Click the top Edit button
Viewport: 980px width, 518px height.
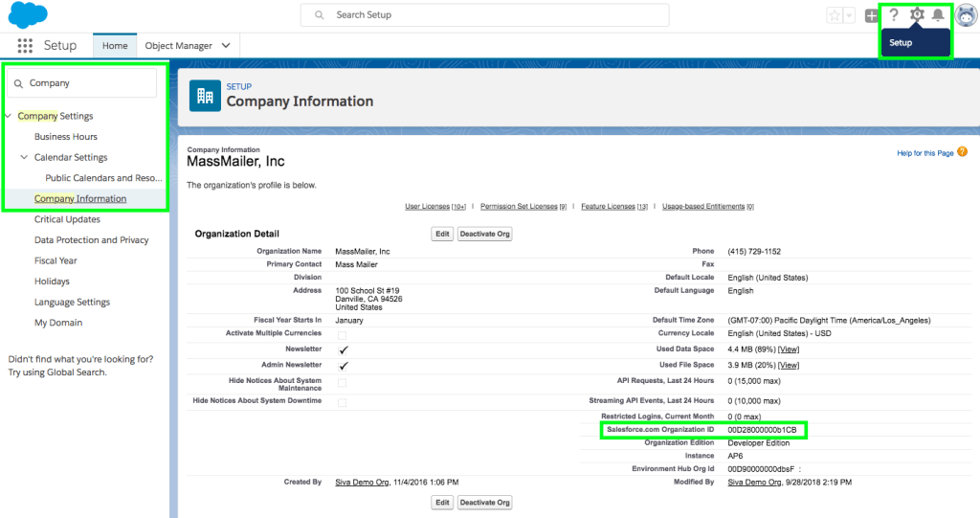point(442,234)
